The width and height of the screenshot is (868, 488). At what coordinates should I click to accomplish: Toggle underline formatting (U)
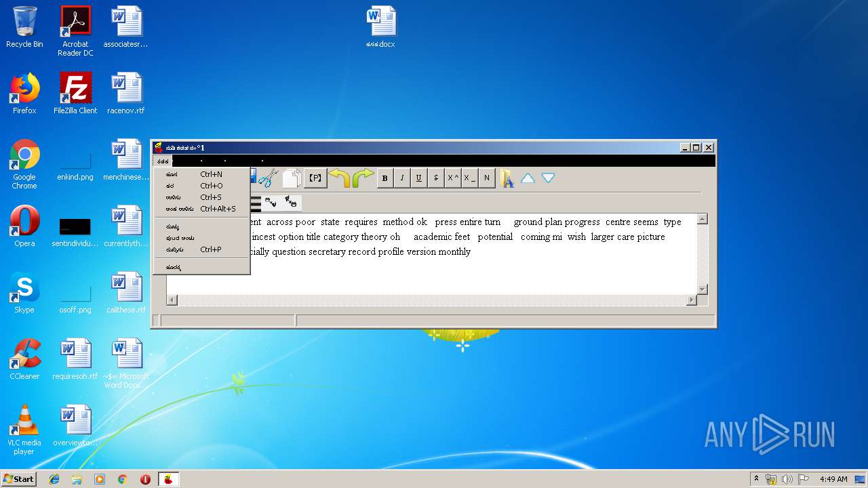pyautogui.click(x=419, y=178)
